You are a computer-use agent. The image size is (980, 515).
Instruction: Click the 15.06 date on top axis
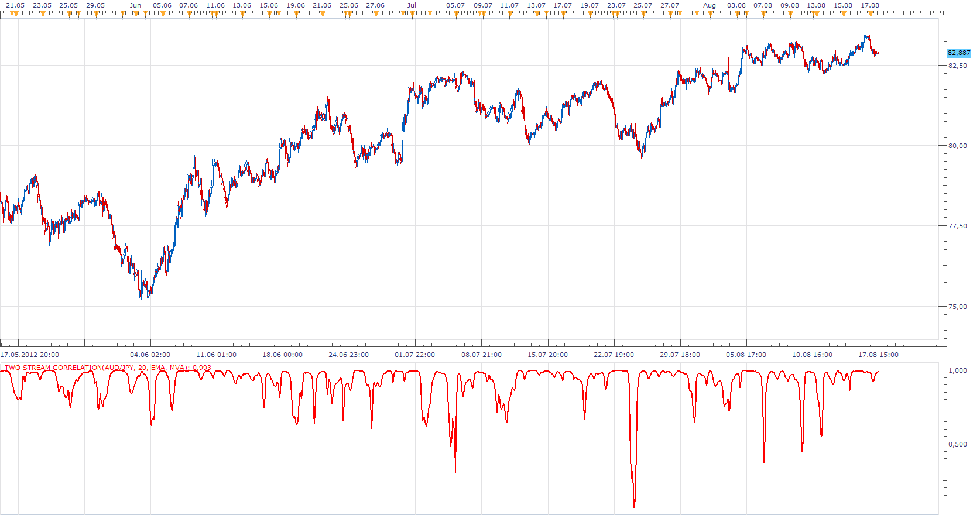point(269,5)
